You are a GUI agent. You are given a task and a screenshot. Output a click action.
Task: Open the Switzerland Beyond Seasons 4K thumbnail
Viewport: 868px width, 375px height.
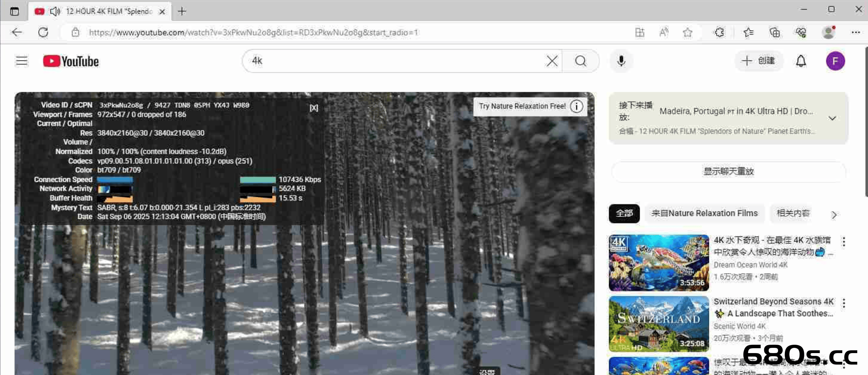click(x=658, y=324)
